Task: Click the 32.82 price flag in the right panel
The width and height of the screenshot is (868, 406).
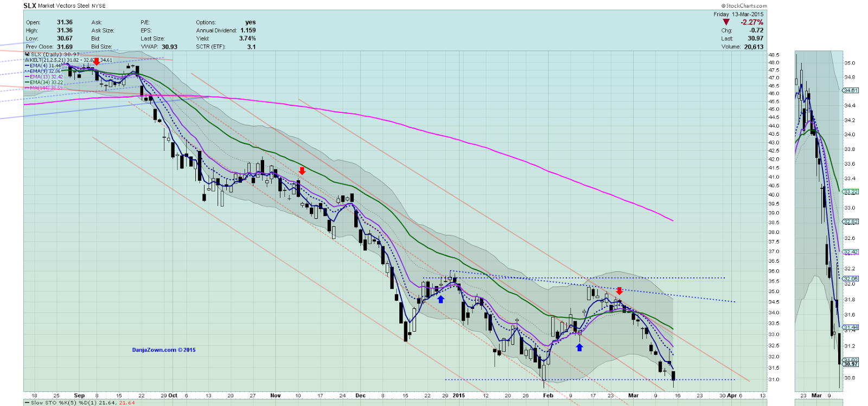Action: pos(851,221)
